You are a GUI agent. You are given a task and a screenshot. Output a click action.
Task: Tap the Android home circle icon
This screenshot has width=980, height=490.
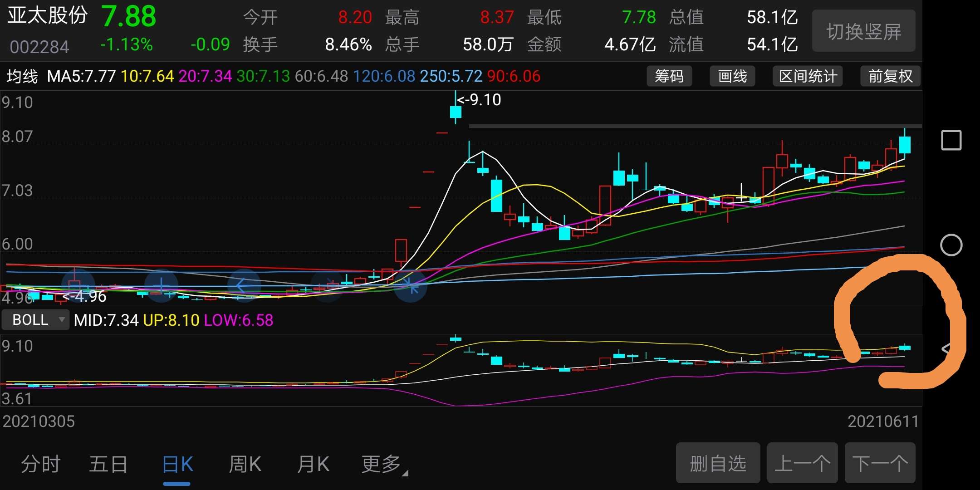coord(951,245)
